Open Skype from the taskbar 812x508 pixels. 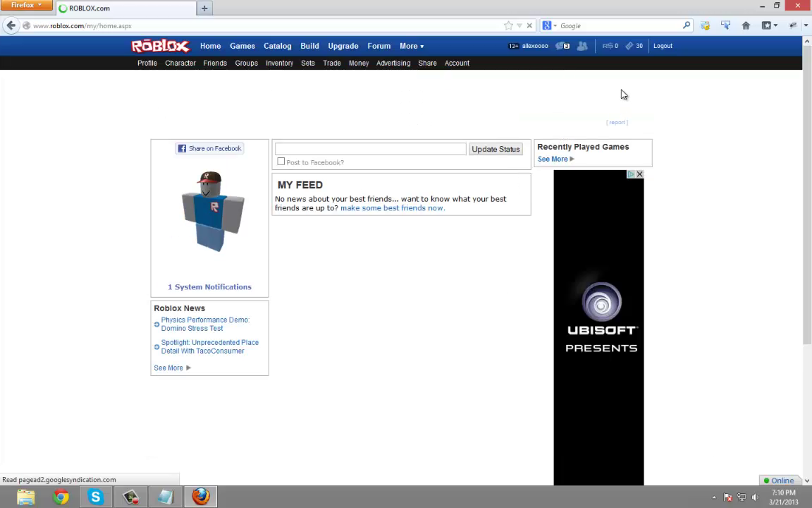tap(95, 497)
